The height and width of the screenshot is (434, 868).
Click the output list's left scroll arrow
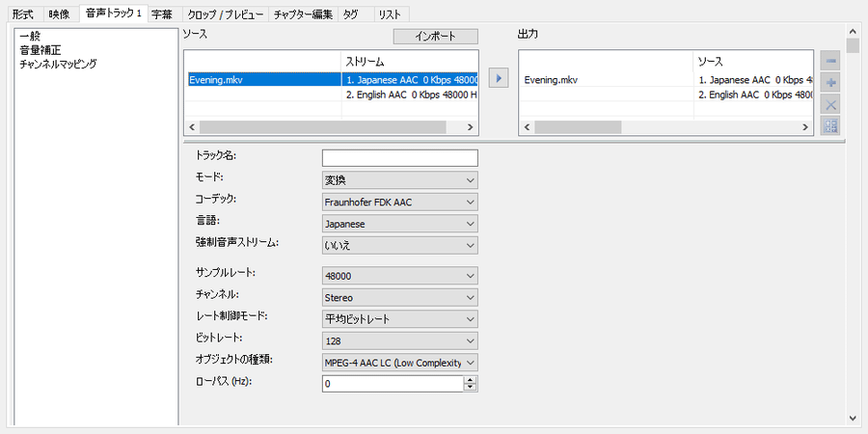[527, 127]
